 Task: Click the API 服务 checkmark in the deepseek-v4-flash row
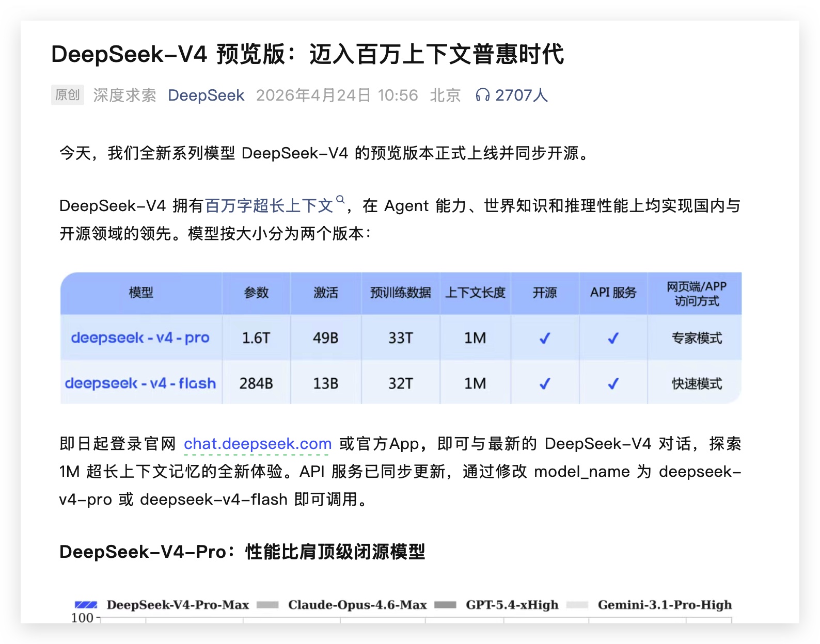pos(613,384)
